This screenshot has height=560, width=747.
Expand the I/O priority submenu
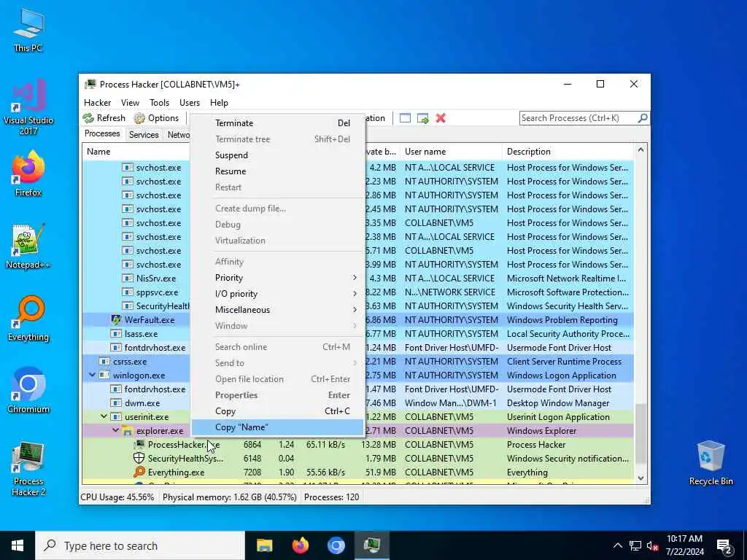(278, 294)
